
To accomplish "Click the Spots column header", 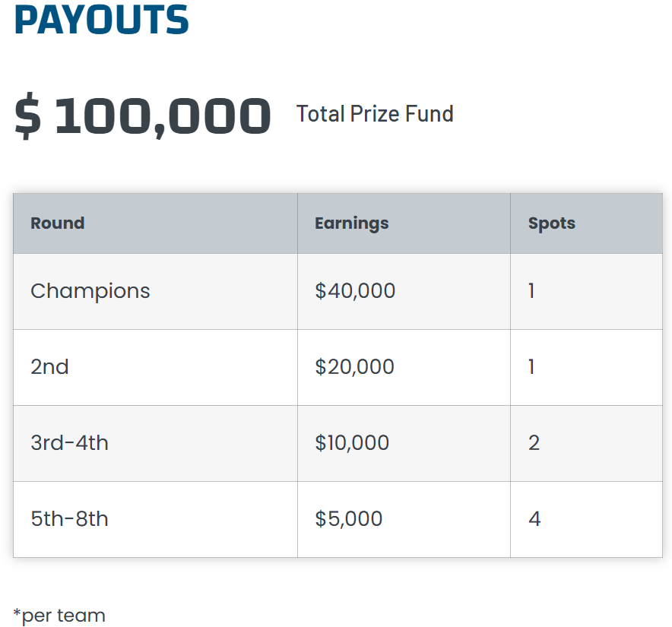I will tap(551, 223).
